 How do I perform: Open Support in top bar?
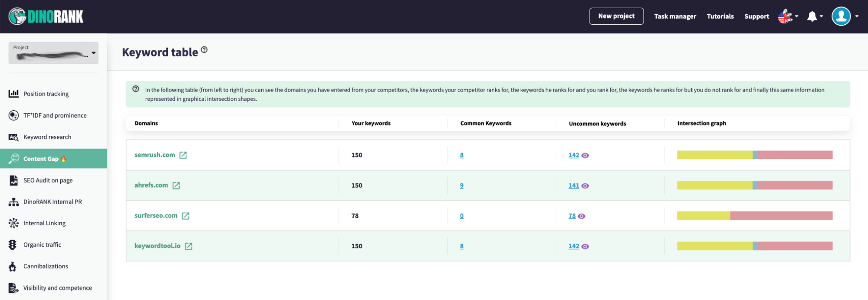[x=756, y=16]
